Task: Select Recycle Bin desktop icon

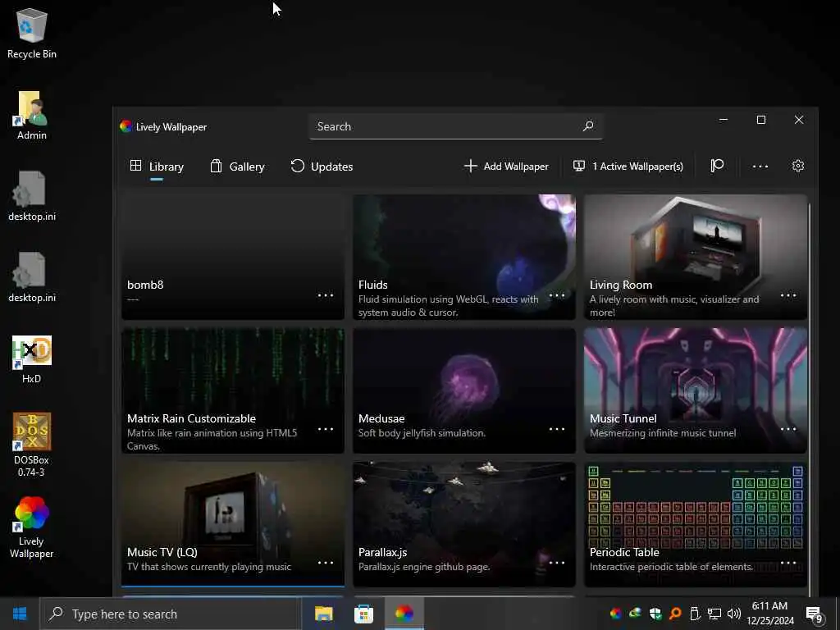Action: (32, 33)
